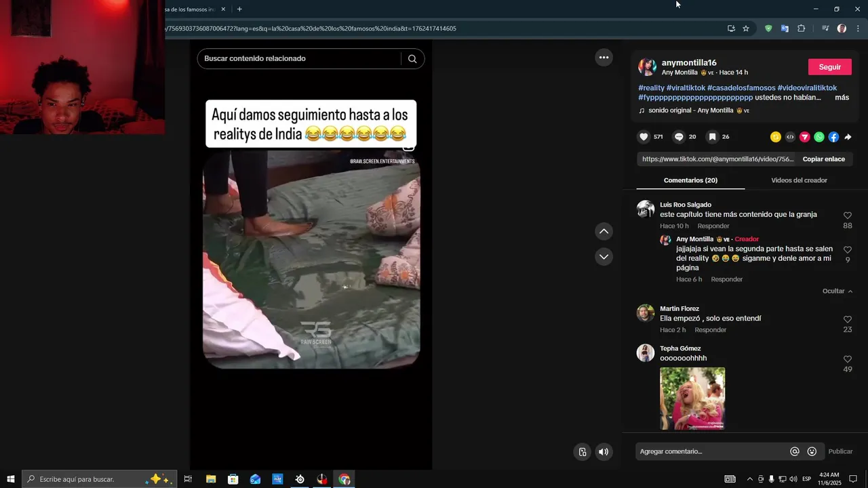Open the GIF image in Tepha Gómez's comment
Viewport: 868px width, 488px height.
tap(692, 399)
